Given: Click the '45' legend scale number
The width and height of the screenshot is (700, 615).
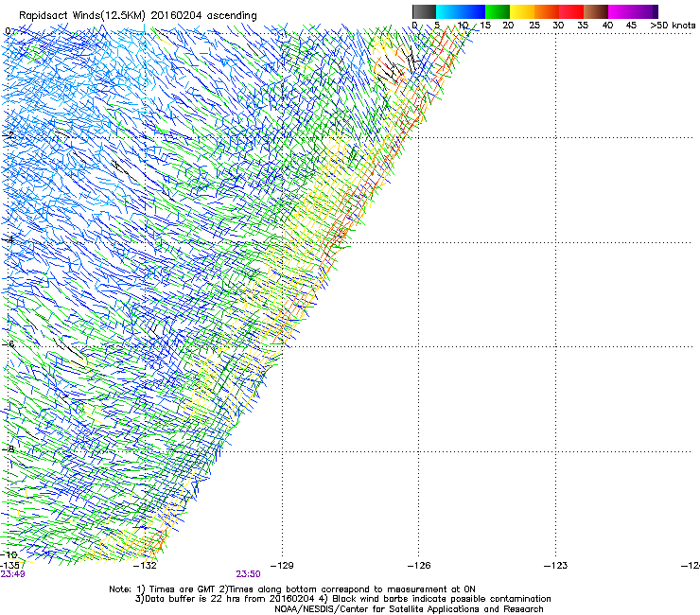Looking at the screenshot, I should (x=631, y=25).
